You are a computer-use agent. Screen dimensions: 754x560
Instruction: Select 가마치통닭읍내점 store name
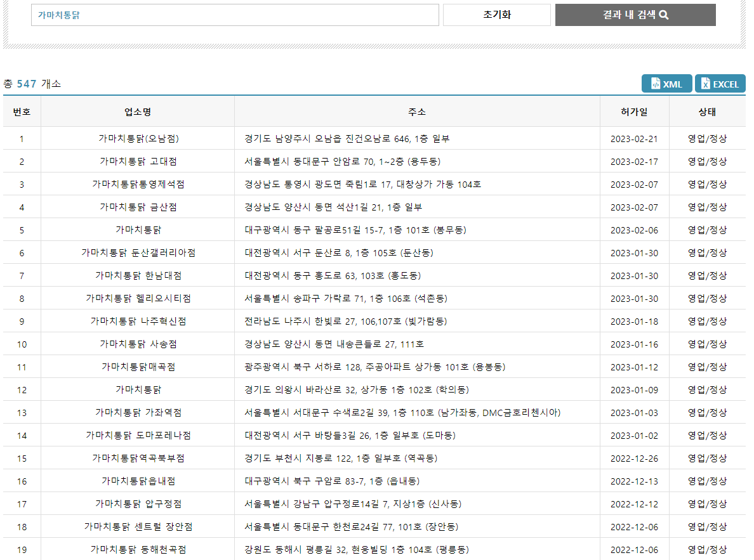(x=138, y=481)
